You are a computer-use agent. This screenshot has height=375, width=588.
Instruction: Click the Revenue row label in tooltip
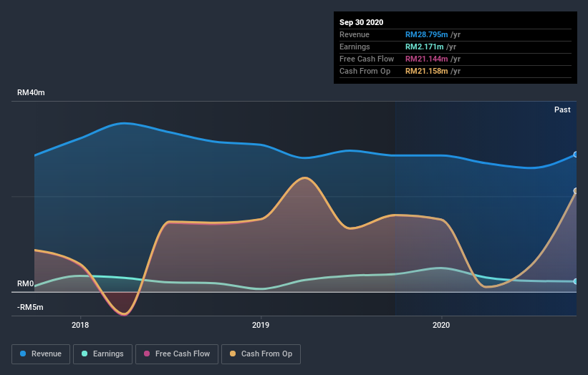(x=355, y=34)
